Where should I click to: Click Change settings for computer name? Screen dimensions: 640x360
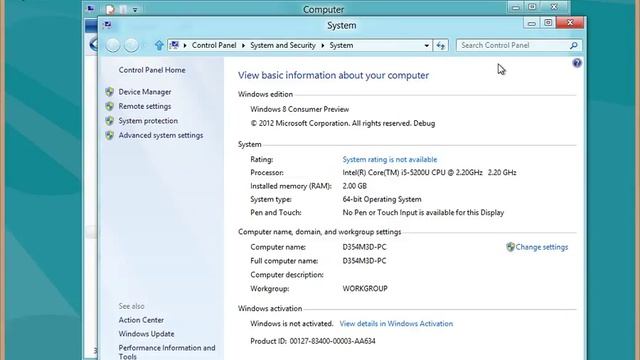541,247
